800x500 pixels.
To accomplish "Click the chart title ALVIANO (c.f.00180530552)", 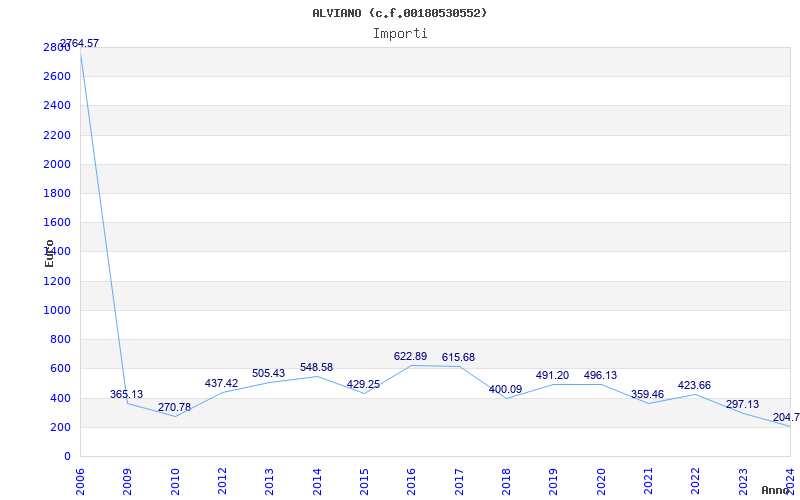I will pyautogui.click(x=399, y=13).
